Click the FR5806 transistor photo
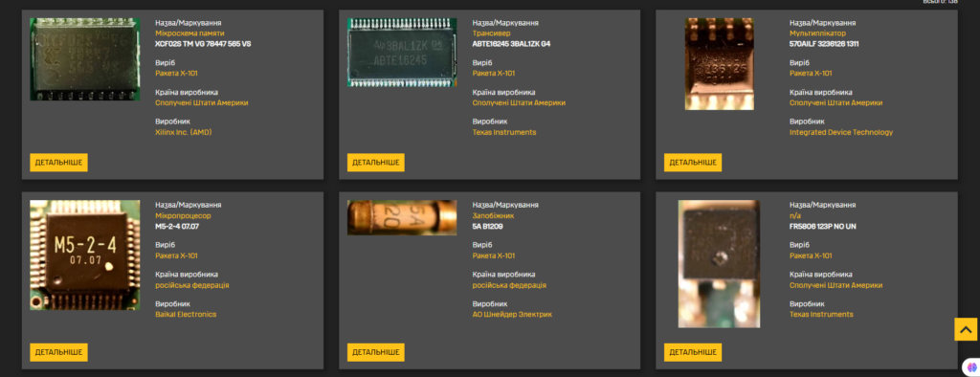 tap(720, 264)
